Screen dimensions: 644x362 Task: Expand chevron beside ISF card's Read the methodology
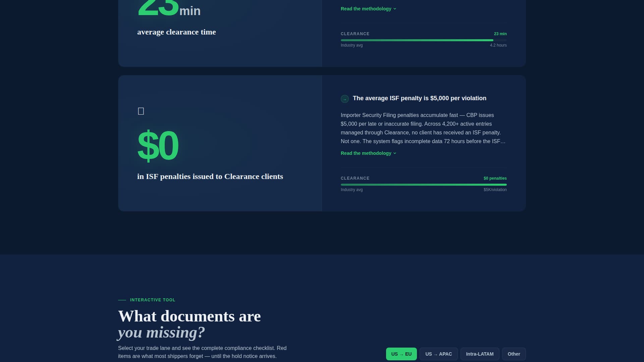coord(395,154)
